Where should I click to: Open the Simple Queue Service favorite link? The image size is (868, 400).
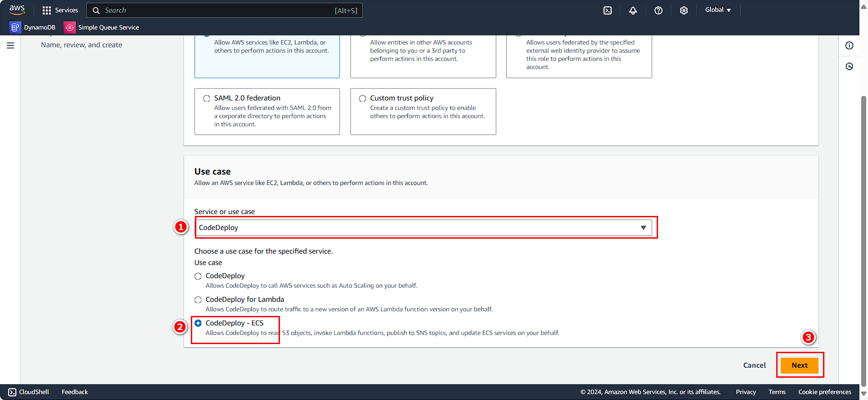109,27
